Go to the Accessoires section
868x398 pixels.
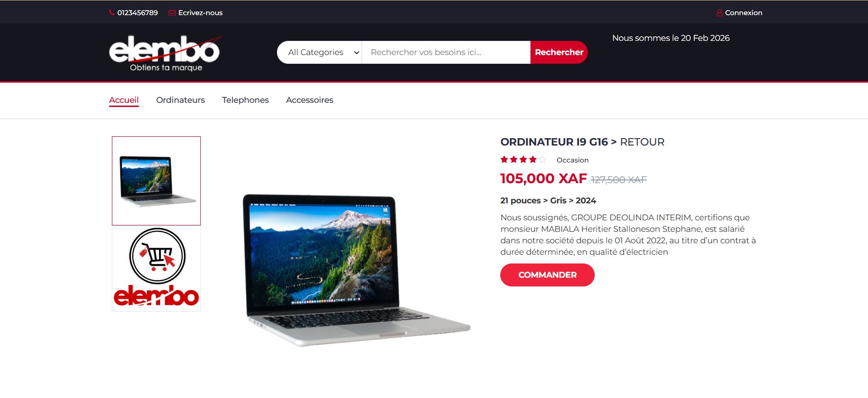(310, 100)
